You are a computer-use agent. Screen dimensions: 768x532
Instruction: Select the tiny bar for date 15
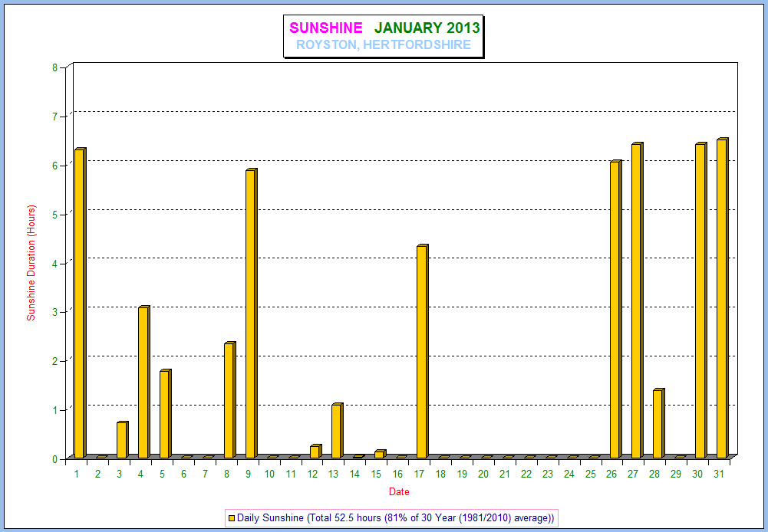[x=380, y=454]
